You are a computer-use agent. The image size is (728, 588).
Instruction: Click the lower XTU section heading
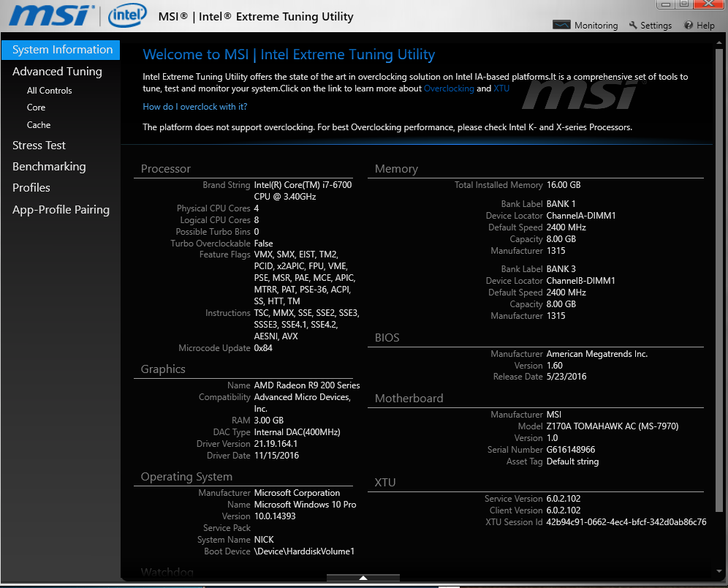click(385, 483)
